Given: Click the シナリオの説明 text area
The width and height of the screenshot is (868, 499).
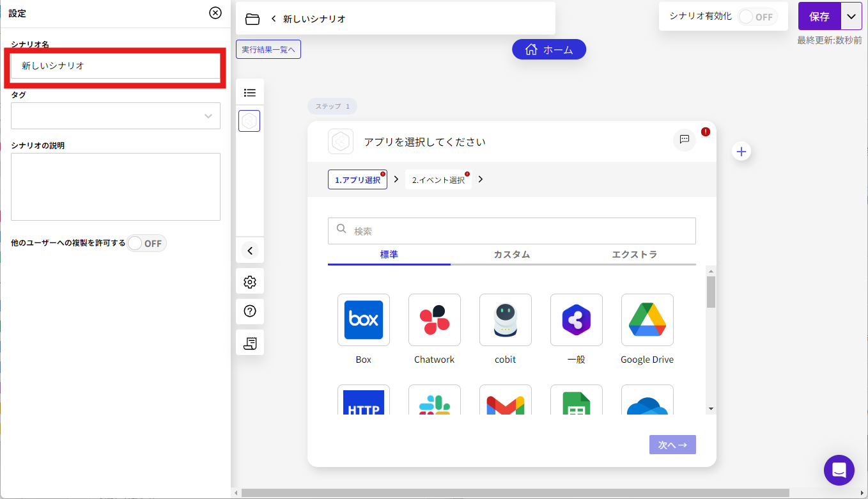Looking at the screenshot, I should [x=116, y=187].
